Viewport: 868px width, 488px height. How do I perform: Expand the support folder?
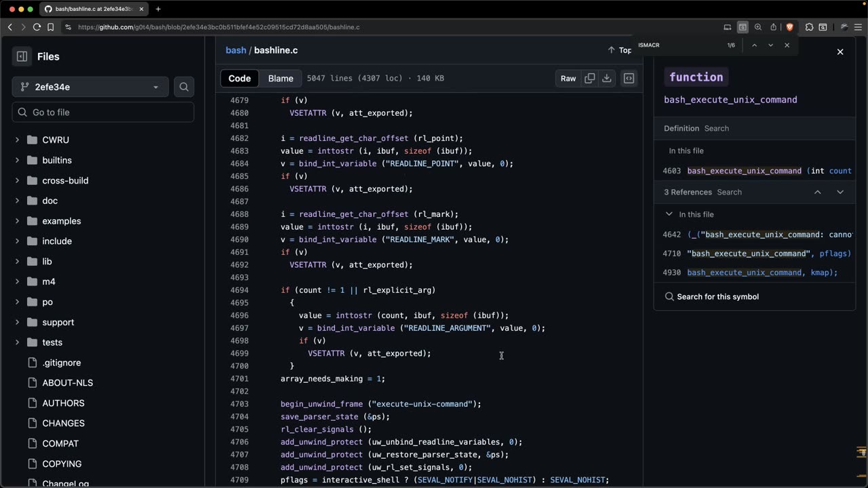[x=17, y=323]
